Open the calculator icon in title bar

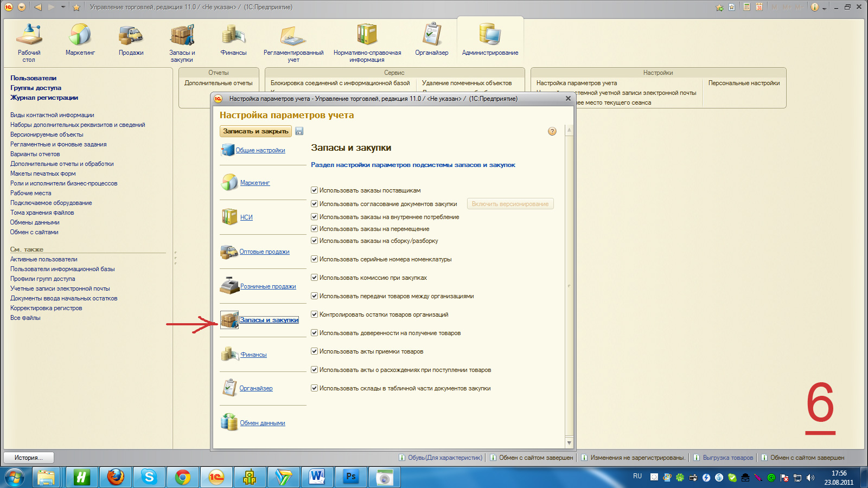(747, 7)
